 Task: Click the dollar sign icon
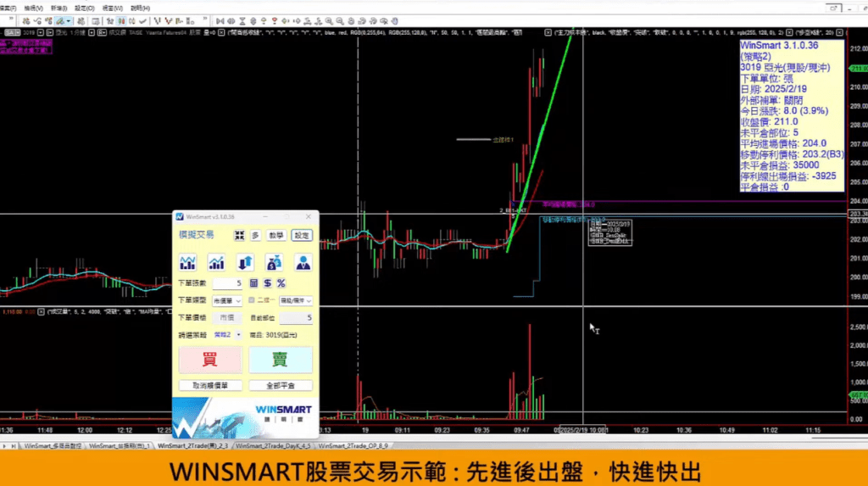tap(267, 283)
